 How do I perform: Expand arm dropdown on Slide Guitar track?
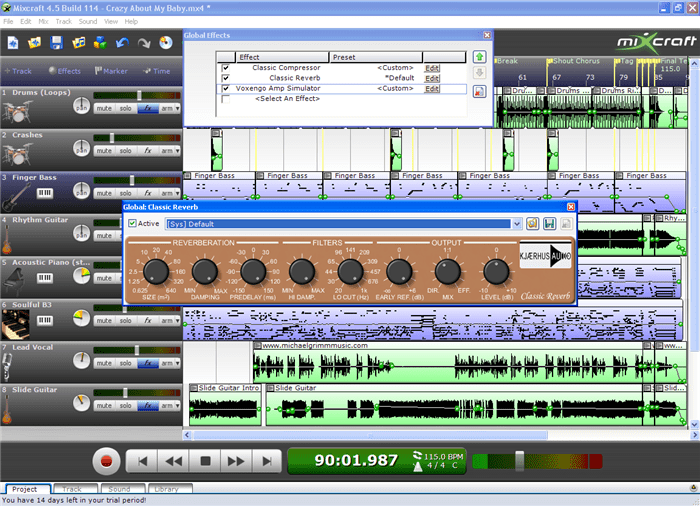point(177,406)
